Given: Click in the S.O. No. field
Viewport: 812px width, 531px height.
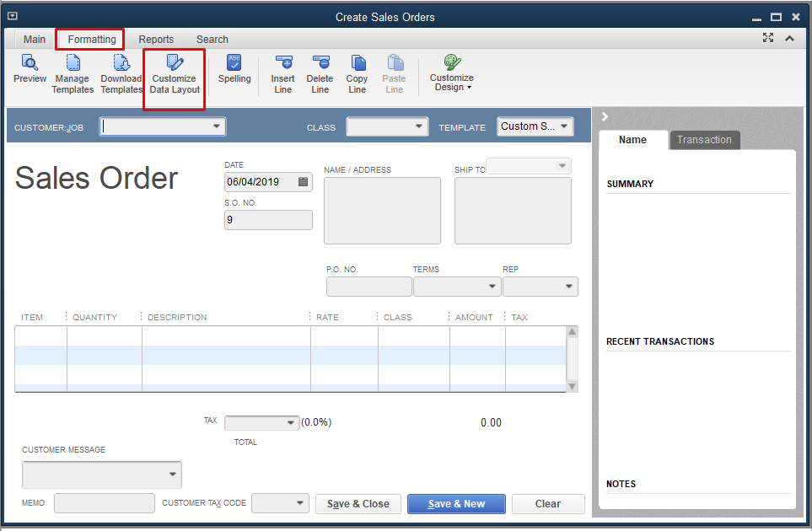Looking at the screenshot, I should click(x=268, y=219).
